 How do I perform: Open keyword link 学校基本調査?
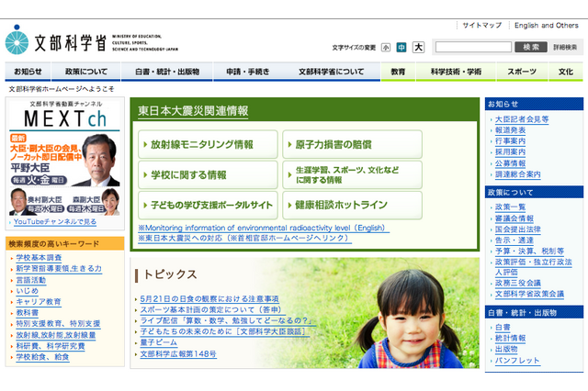39,258
